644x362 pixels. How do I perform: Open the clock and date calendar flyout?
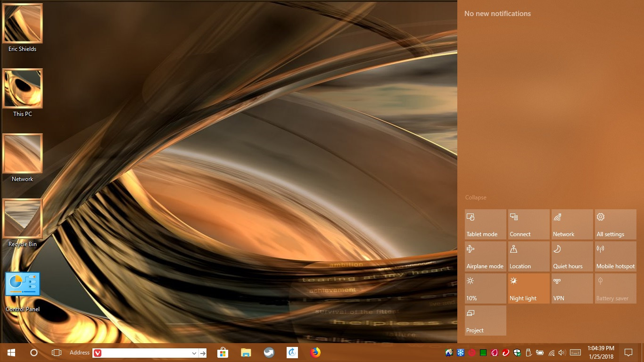tap(601, 353)
